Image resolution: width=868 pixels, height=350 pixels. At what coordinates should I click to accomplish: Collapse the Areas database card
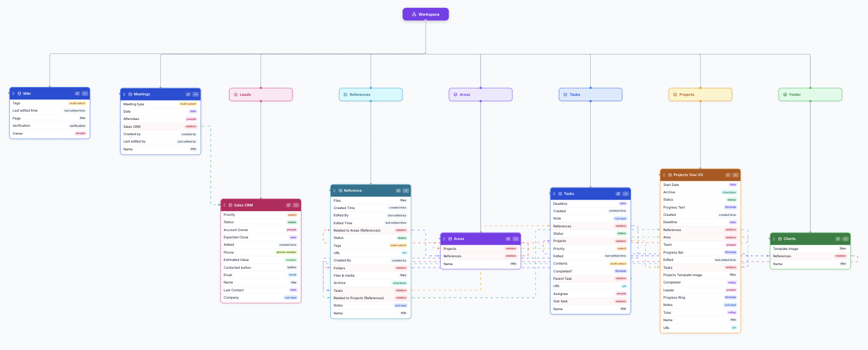516,239
